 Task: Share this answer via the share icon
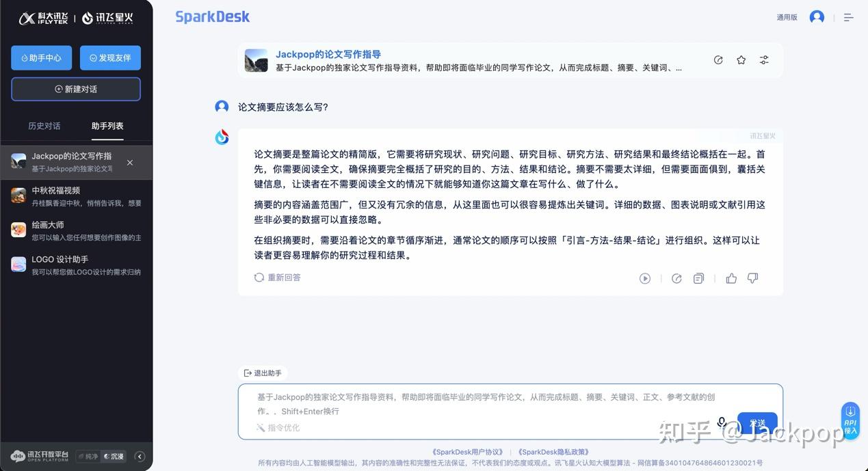676,278
